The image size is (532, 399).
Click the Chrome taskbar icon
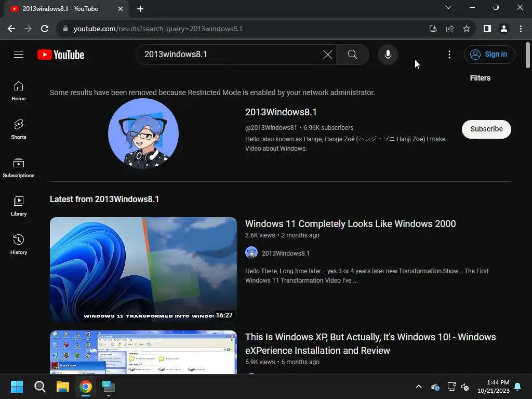point(86,387)
